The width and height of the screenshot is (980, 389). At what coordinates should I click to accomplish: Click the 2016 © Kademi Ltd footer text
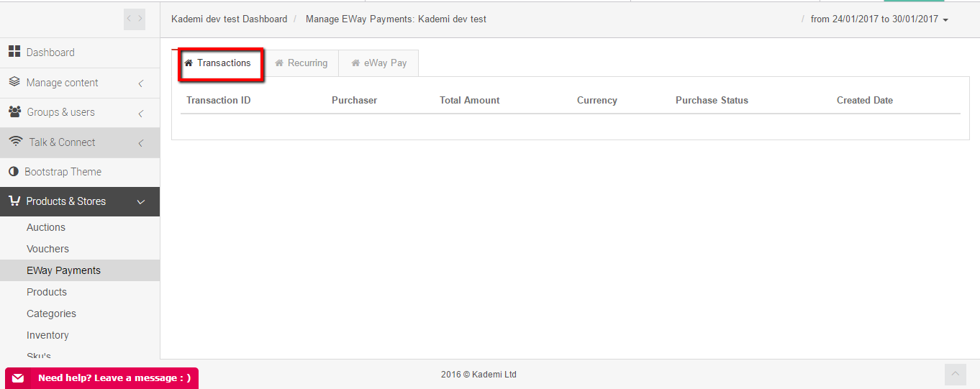478,375
